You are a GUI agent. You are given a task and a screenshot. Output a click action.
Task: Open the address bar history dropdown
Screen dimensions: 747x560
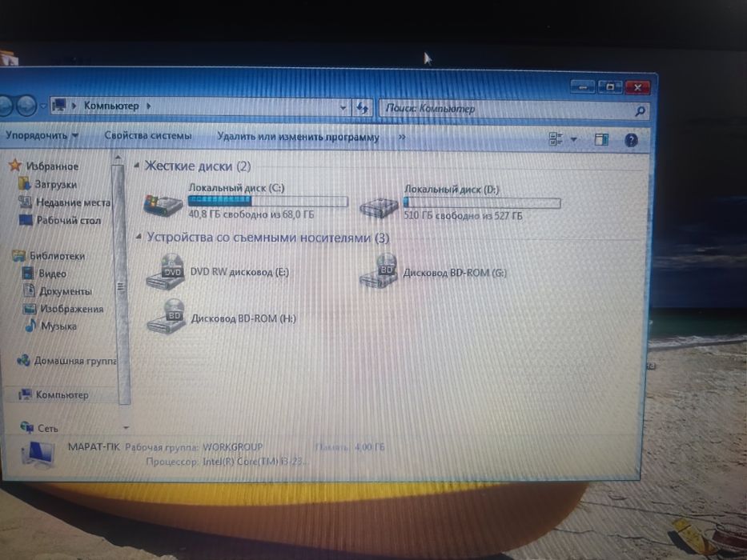point(343,108)
